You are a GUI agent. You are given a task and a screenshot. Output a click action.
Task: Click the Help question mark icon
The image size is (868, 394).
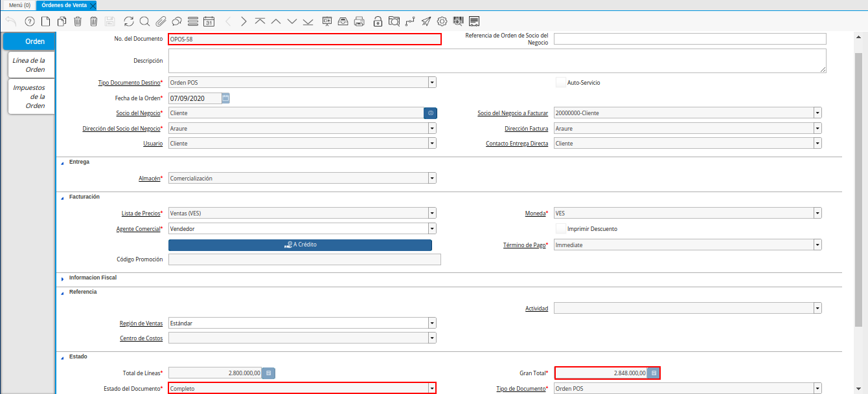tap(29, 21)
